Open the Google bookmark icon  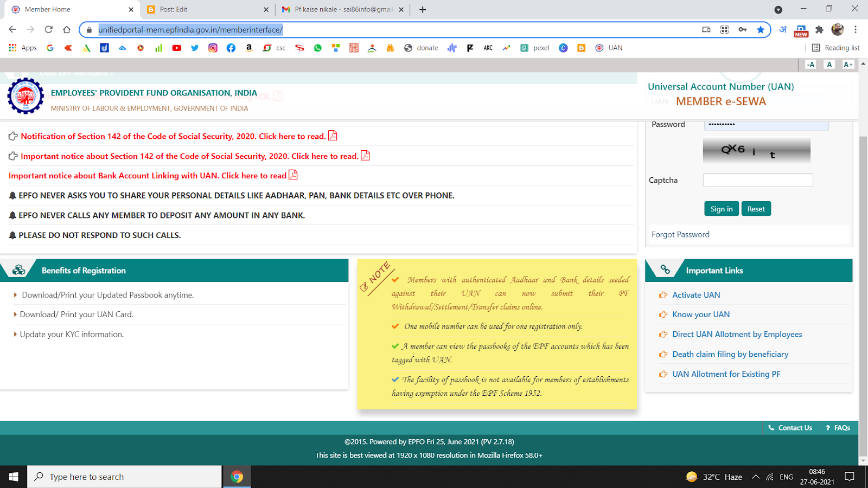[x=50, y=48]
